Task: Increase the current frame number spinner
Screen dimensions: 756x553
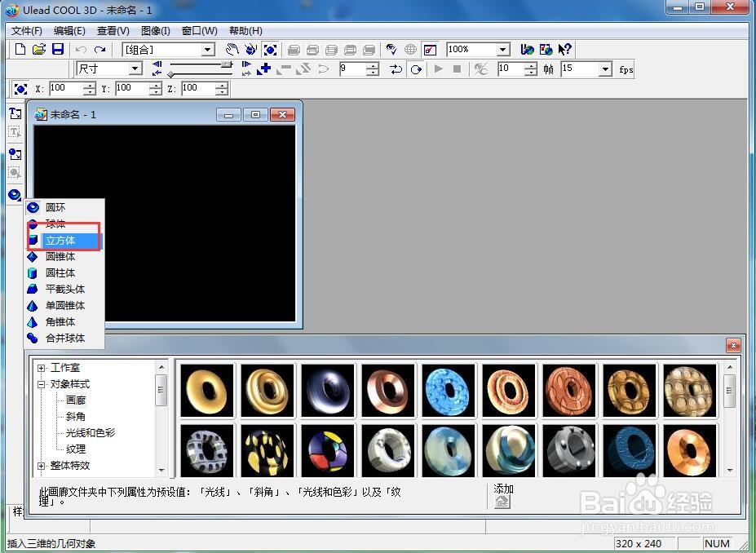Action: pyautogui.click(x=372, y=66)
